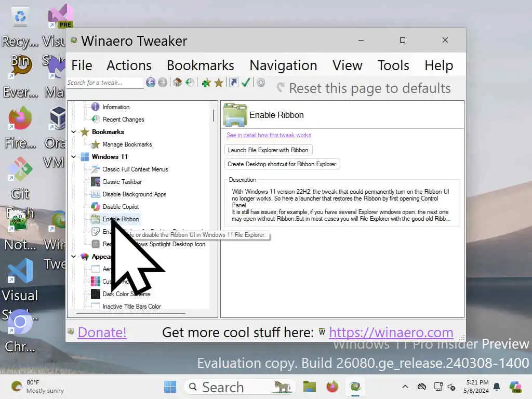Open recent changes clock icon in toolbar

click(190, 83)
